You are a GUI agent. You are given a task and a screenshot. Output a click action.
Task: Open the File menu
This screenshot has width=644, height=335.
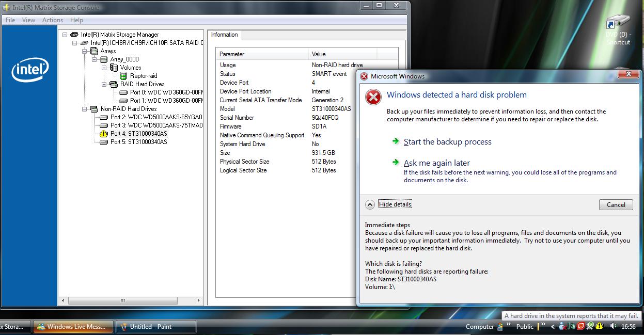[10, 20]
